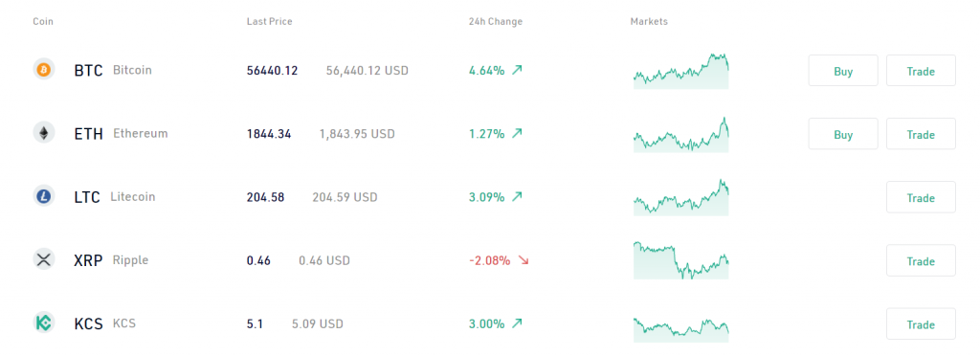Viewport: 980px width, 356px height.
Task: Open the XRP market sparkline chart
Action: pos(681,259)
